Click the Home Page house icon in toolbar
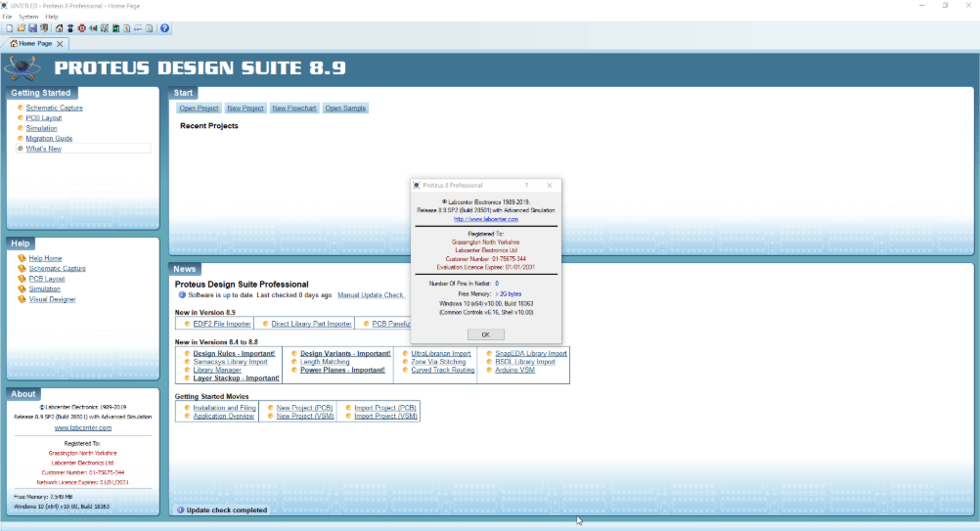The width and height of the screenshot is (980, 531). point(60,28)
